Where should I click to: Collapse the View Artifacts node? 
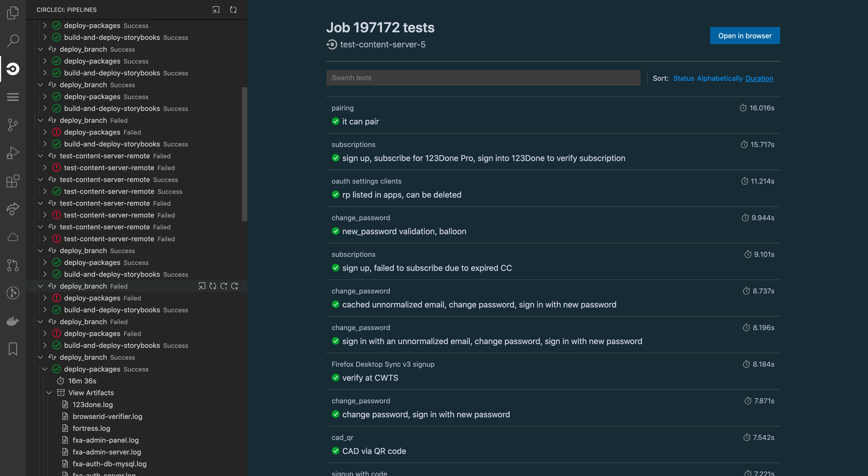pyautogui.click(x=49, y=393)
